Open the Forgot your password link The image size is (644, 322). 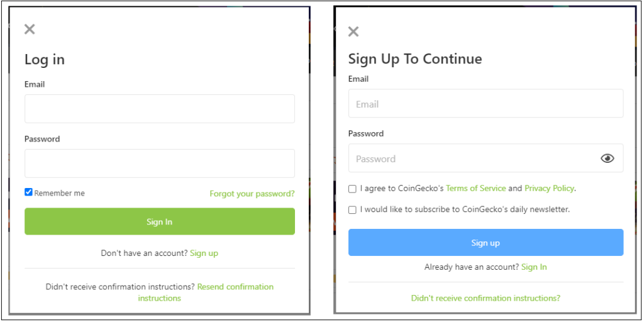coord(252,194)
